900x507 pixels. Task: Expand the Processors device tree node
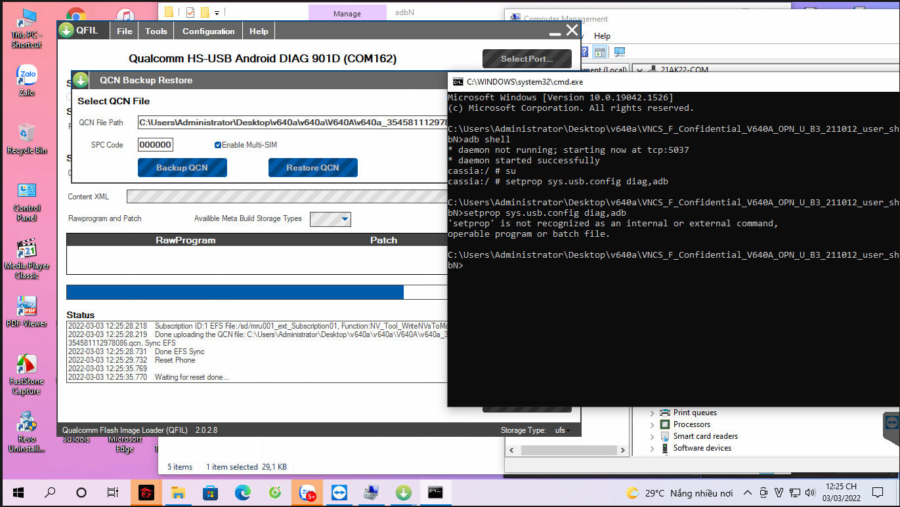tap(653, 424)
